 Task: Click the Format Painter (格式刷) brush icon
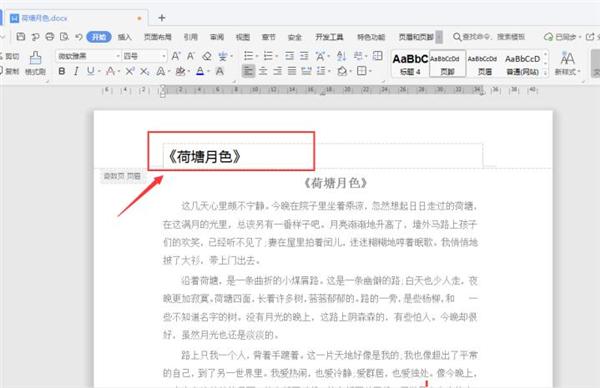tap(35, 58)
